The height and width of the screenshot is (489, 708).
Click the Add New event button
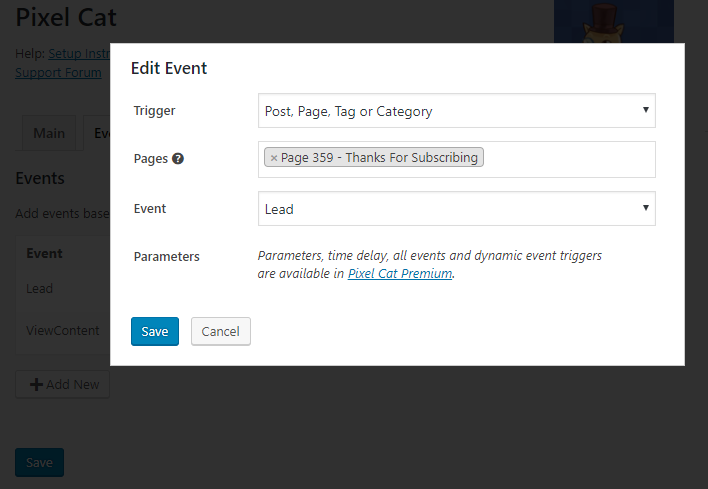[63, 384]
